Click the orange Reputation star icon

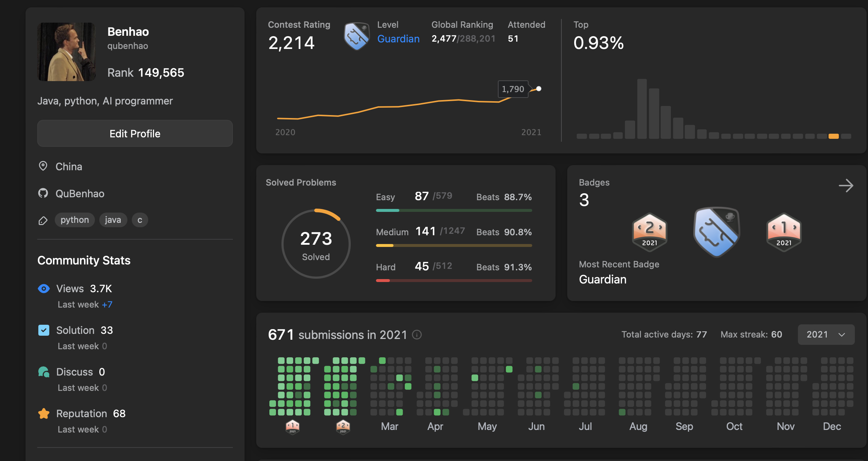(44, 414)
